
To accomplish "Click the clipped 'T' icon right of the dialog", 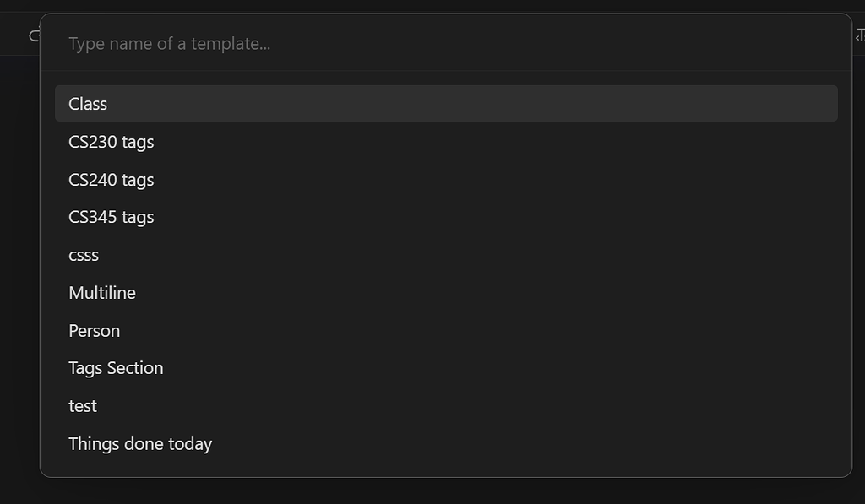I will (x=859, y=35).
